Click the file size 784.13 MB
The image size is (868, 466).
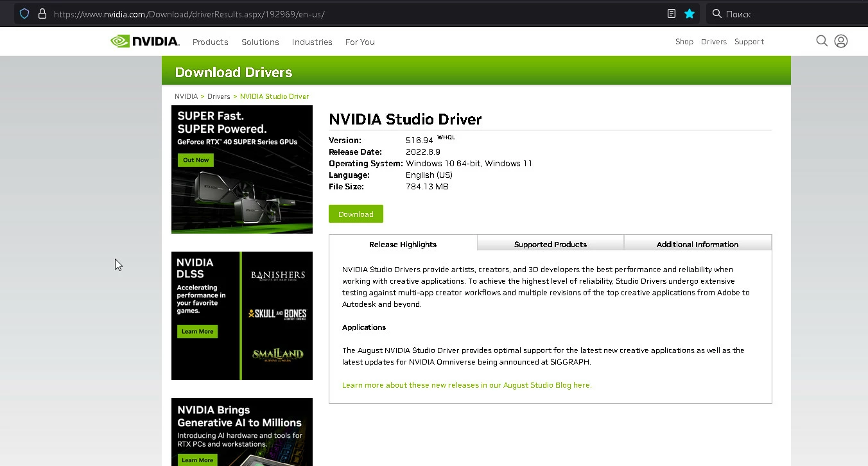coord(427,186)
